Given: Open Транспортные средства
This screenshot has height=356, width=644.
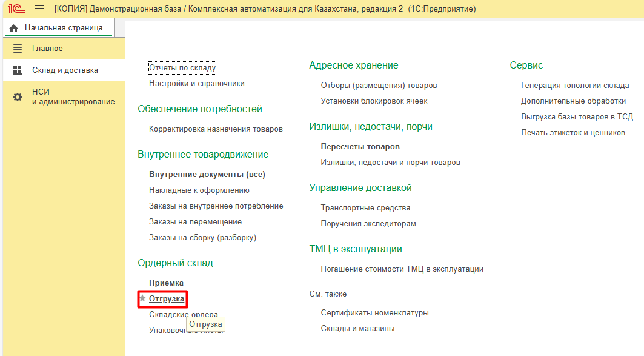Looking at the screenshot, I should pos(365,208).
